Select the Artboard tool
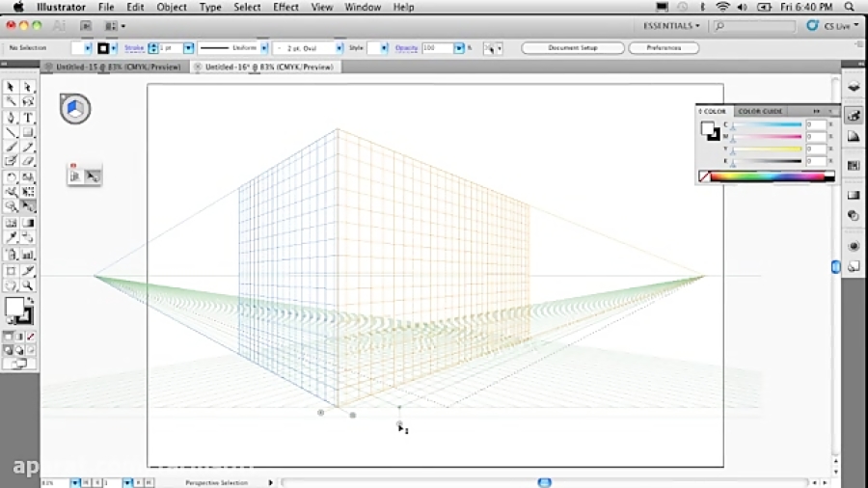 (x=11, y=271)
